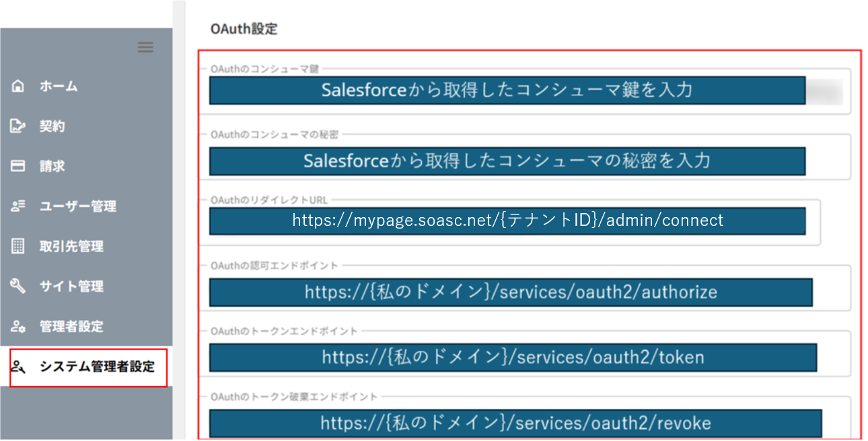The width and height of the screenshot is (868, 441).
Task: Open システム管理者設定 menu item
Action: [97, 366]
